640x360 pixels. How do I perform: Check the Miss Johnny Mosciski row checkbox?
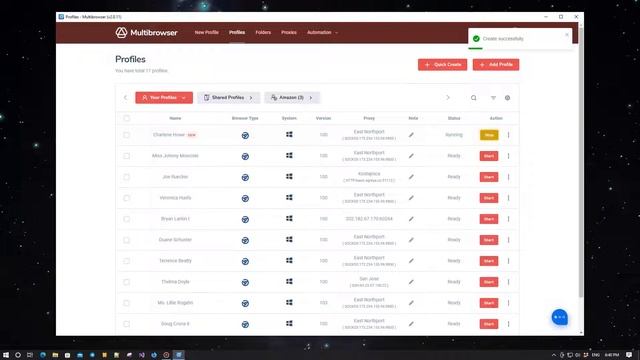click(x=127, y=156)
